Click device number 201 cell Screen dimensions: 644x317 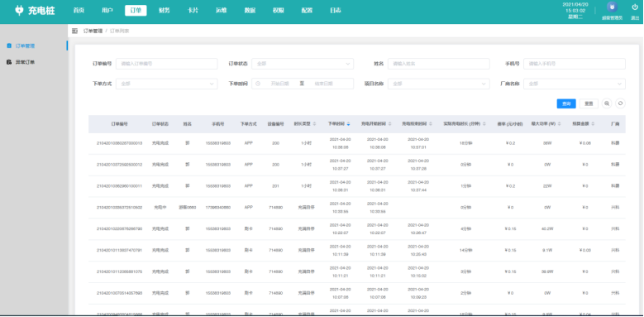point(275,186)
